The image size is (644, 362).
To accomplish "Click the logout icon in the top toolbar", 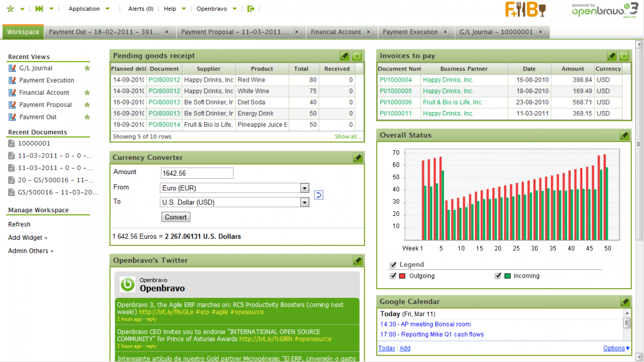I will coord(250,8).
